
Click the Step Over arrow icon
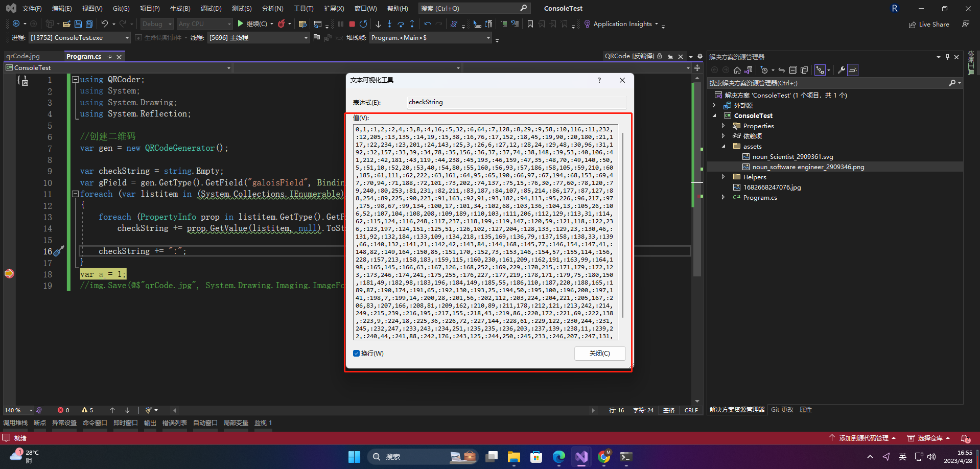coord(401,24)
